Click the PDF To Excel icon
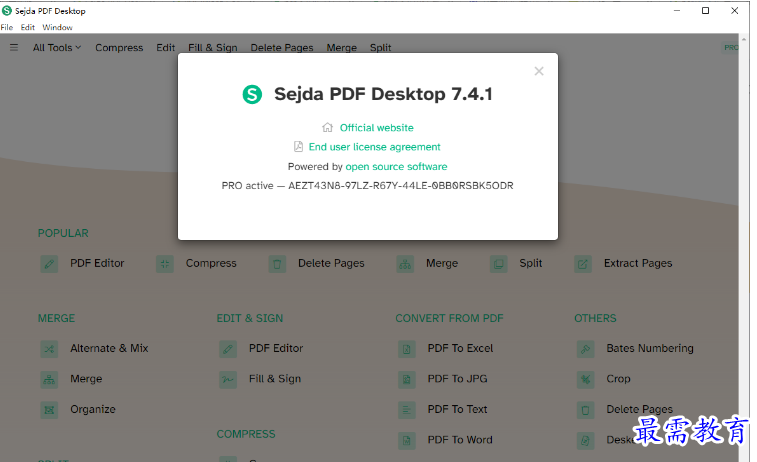757x462 pixels. (407, 349)
